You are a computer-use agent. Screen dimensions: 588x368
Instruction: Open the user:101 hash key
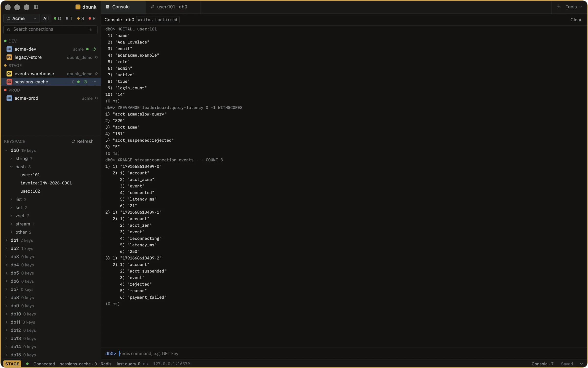click(x=30, y=175)
